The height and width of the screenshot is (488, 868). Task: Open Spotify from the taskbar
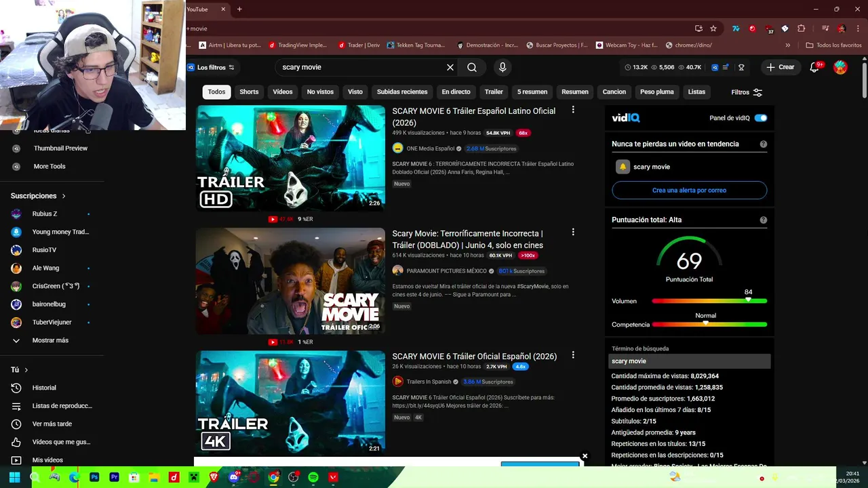pyautogui.click(x=313, y=477)
